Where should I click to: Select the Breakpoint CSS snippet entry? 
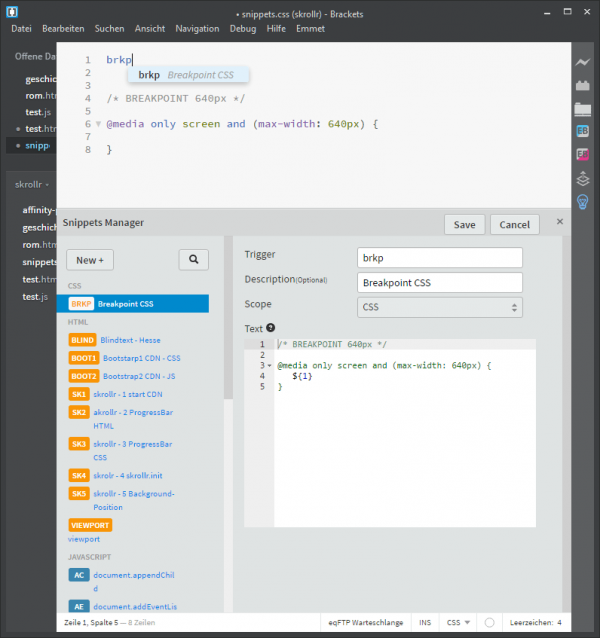click(x=133, y=304)
